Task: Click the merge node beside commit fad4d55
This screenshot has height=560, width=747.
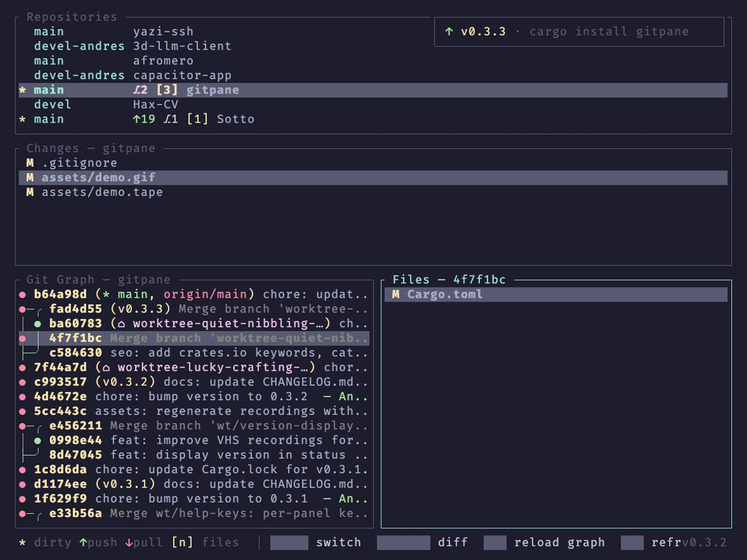Action: click(x=22, y=309)
